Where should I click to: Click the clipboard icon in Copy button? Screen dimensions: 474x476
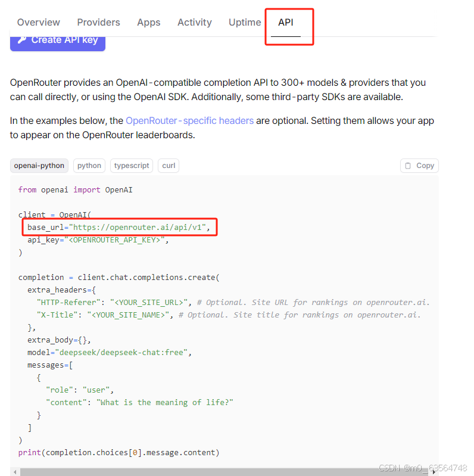[408, 166]
